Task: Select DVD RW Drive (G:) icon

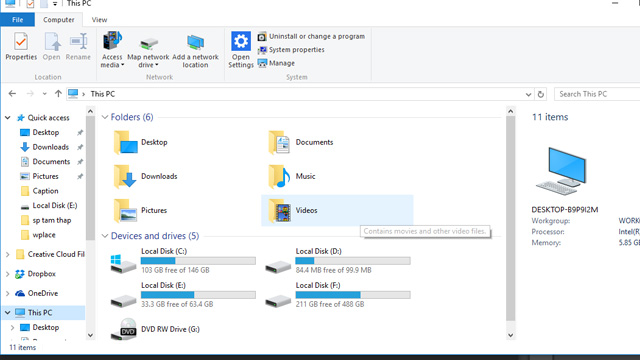Action: click(x=124, y=329)
